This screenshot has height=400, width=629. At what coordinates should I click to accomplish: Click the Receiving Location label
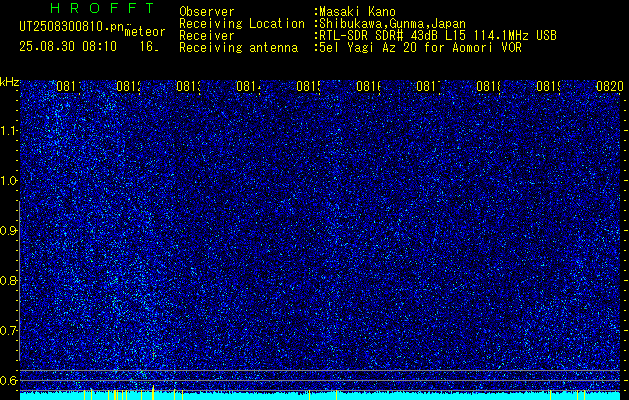point(242,24)
